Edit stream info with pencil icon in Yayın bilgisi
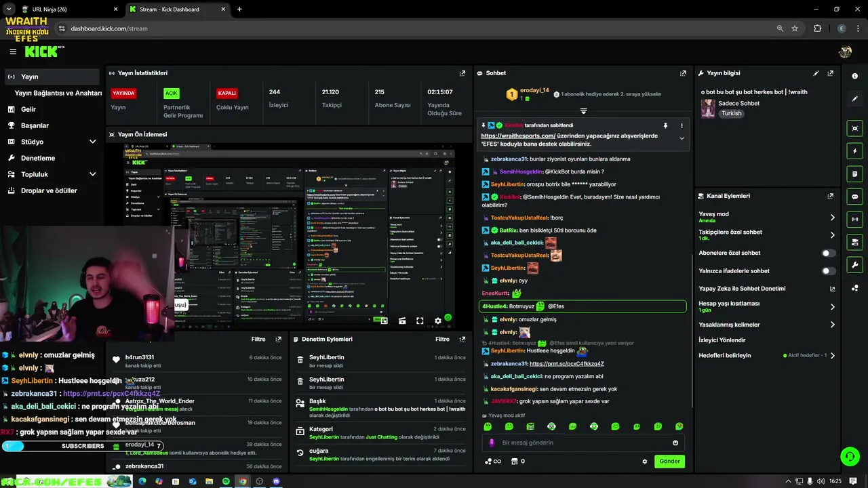The width and height of the screenshot is (868, 488). pyautogui.click(x=816, y=73)
